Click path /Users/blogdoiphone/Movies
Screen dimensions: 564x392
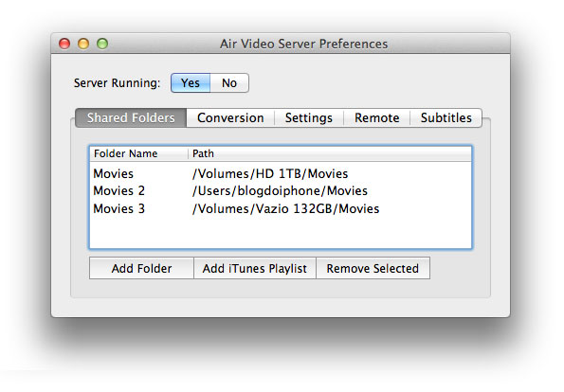coord(280,190)
